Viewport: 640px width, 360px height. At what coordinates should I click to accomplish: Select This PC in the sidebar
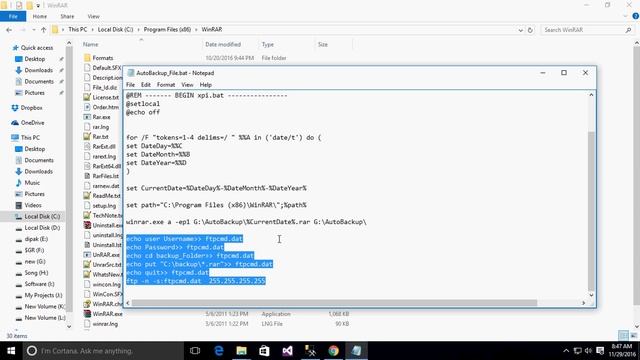pyautogui.click(x=30, y=138)
